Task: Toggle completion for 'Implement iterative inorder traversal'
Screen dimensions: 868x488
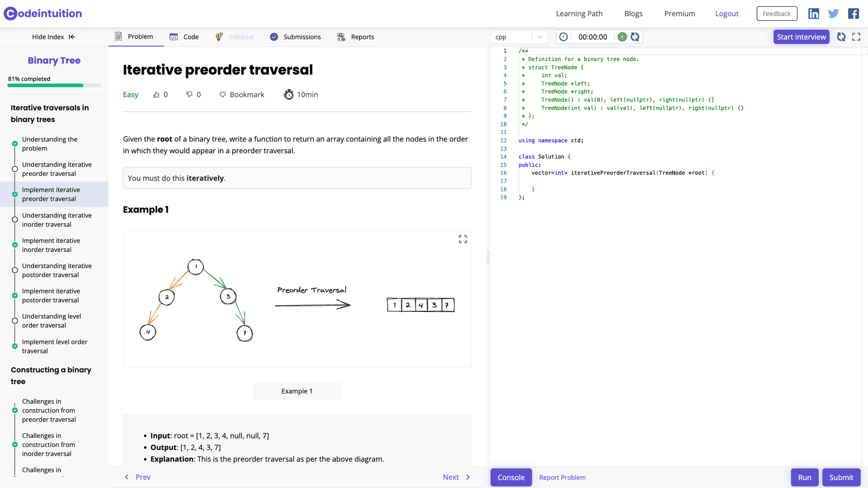Action: point(15,245)
